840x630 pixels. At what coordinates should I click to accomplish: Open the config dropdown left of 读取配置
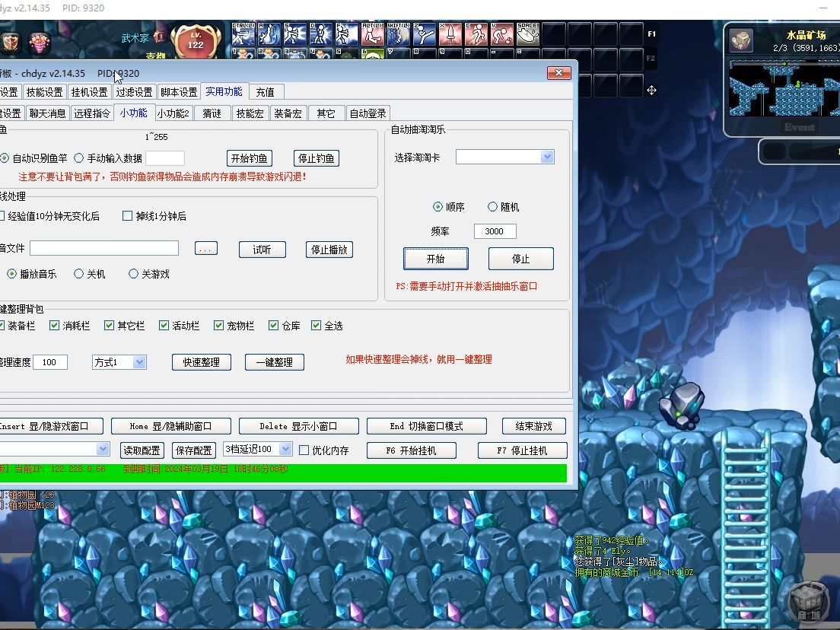point(54,449)
